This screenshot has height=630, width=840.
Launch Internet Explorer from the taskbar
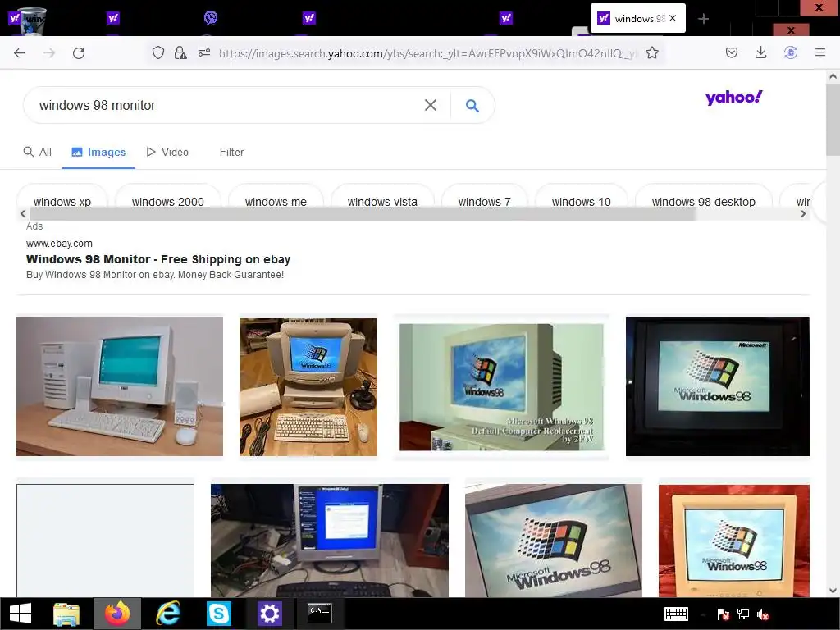167,614
